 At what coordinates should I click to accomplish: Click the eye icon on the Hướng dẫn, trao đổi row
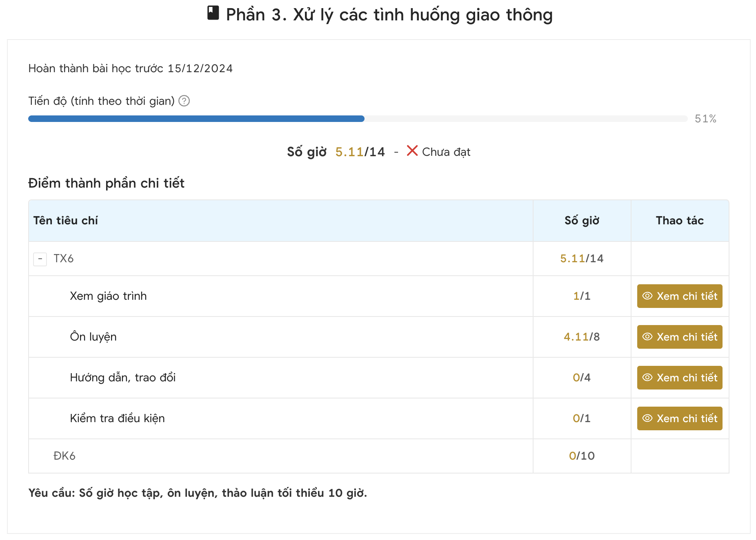(647, 378)
